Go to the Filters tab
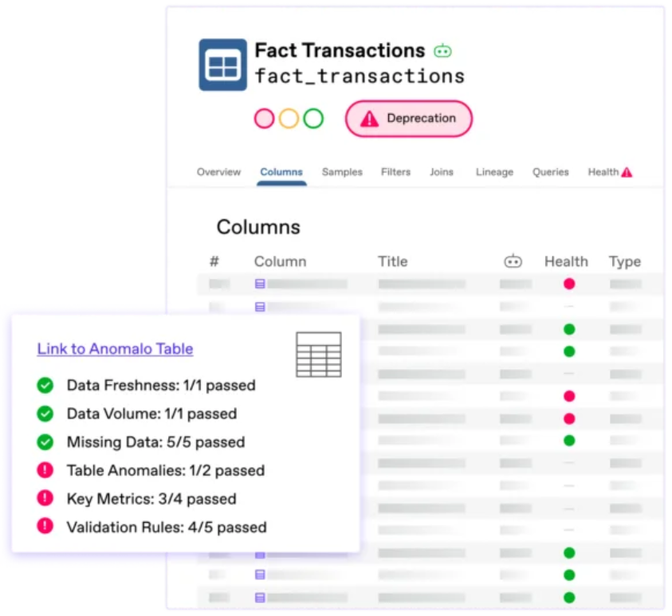This screenshot has width=672, height=616. point(395,172)
